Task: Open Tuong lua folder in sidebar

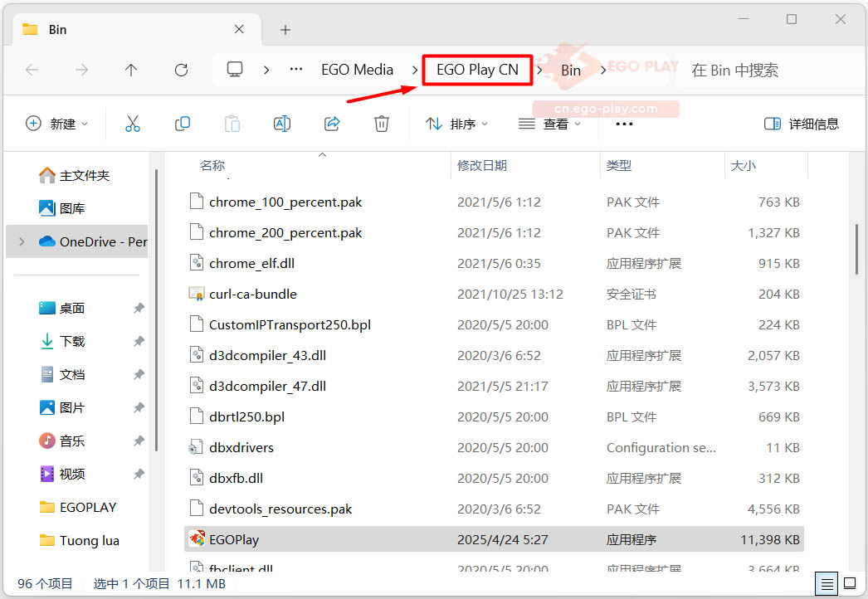Action: 79,540
